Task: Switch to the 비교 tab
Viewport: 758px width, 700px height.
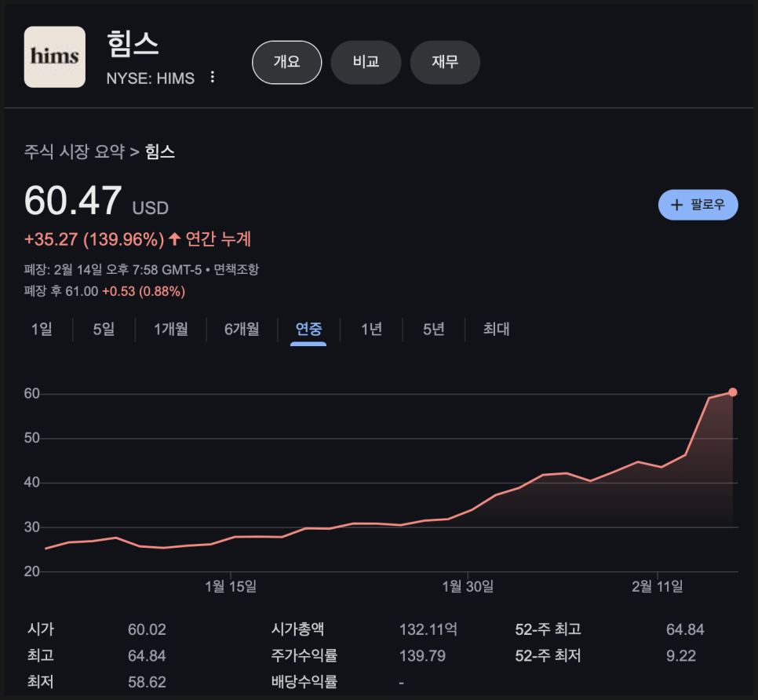Action: 366,62
